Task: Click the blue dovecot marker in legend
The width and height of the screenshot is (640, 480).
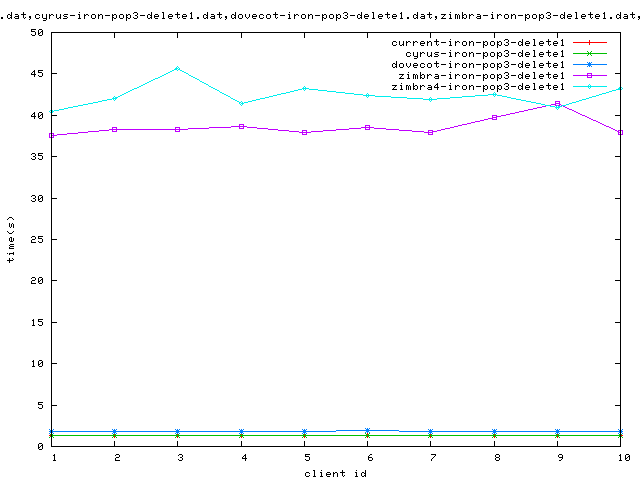Action: point(589,65)
